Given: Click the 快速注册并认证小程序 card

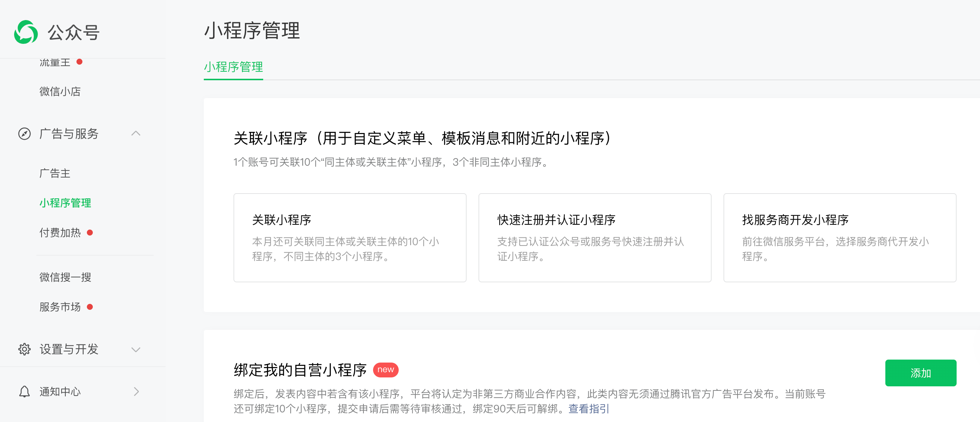Looking at the screenshot, I should click(595, 238).
